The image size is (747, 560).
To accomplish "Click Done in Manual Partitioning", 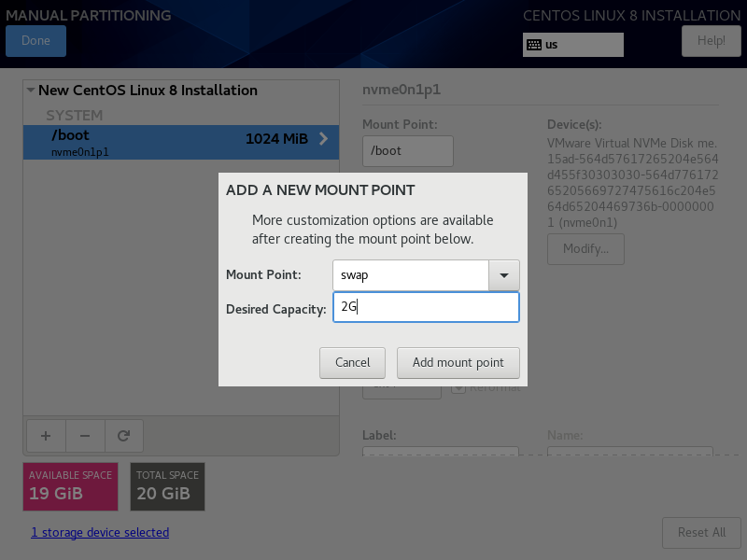I will coord(35,41).
